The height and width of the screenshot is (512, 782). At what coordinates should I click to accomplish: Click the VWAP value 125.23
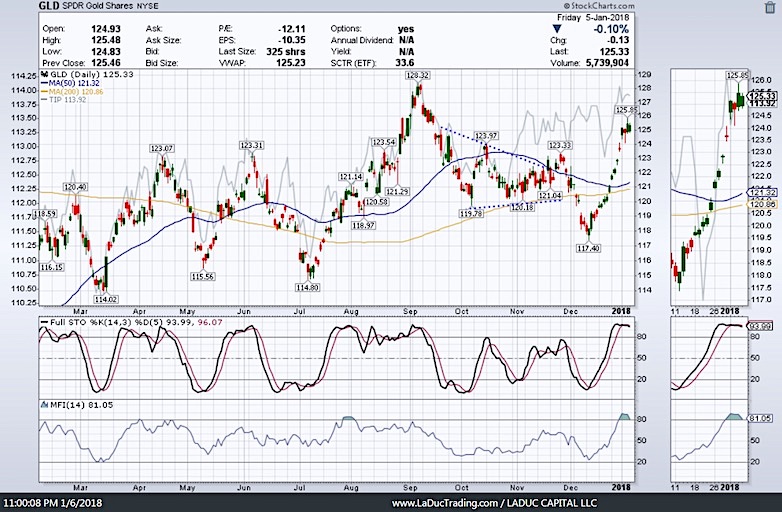pyautogui.click(x=291, y=63)
